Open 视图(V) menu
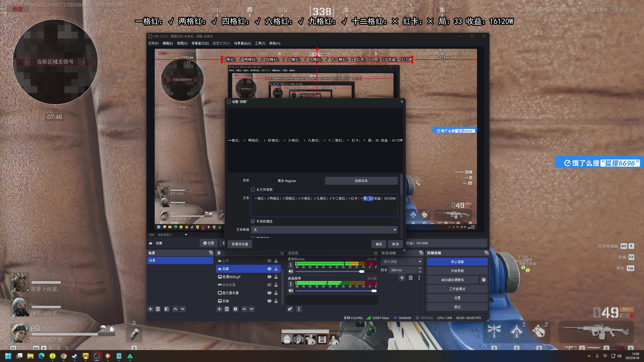The height and width of the screenshot is (362, 644). (182, 43)
